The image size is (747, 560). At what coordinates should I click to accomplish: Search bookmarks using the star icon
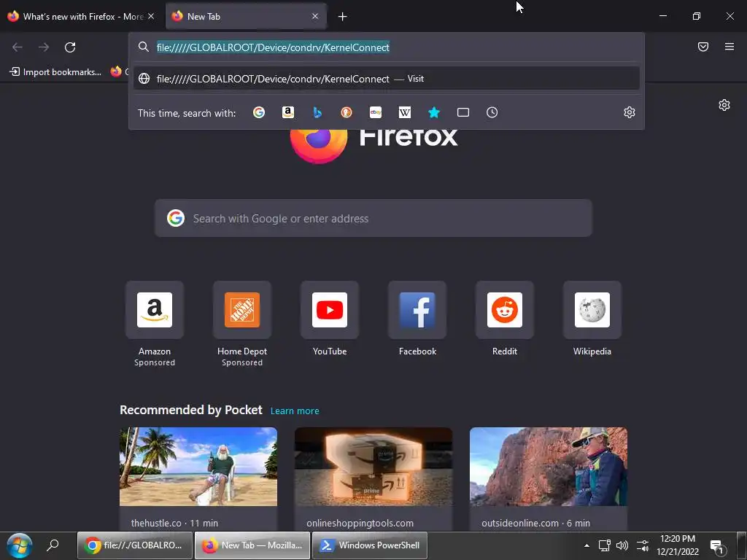click(x=433, y=112)
